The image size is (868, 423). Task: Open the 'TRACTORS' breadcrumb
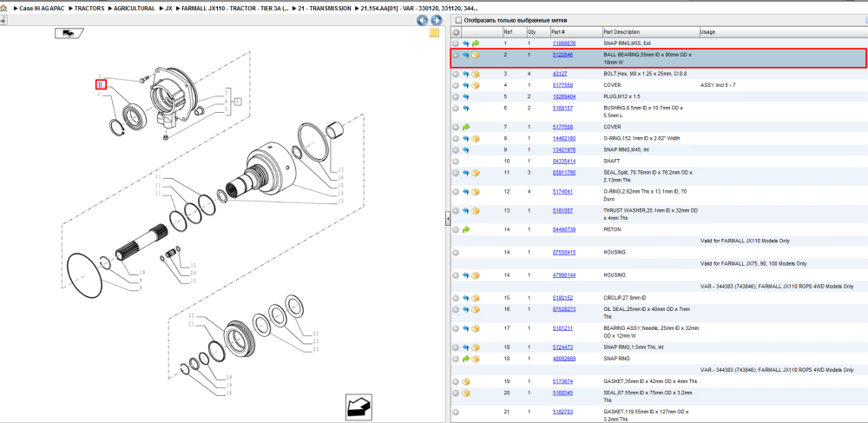89,9
